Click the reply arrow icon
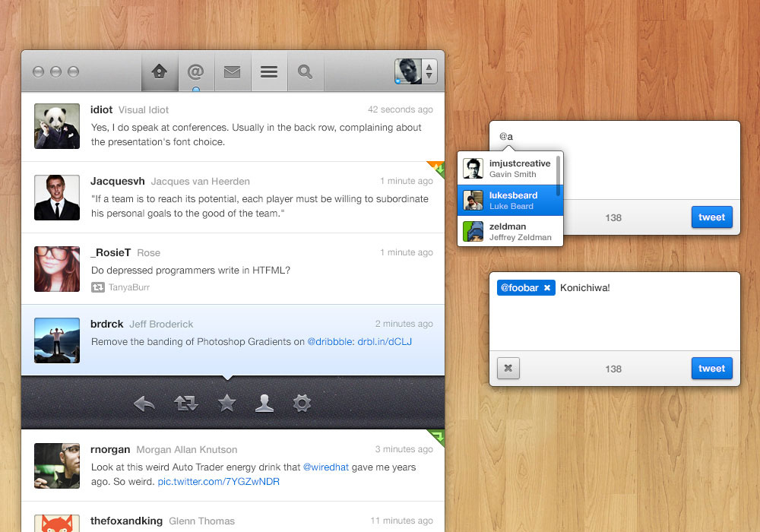Screen dimensions: 760x532 144,404
